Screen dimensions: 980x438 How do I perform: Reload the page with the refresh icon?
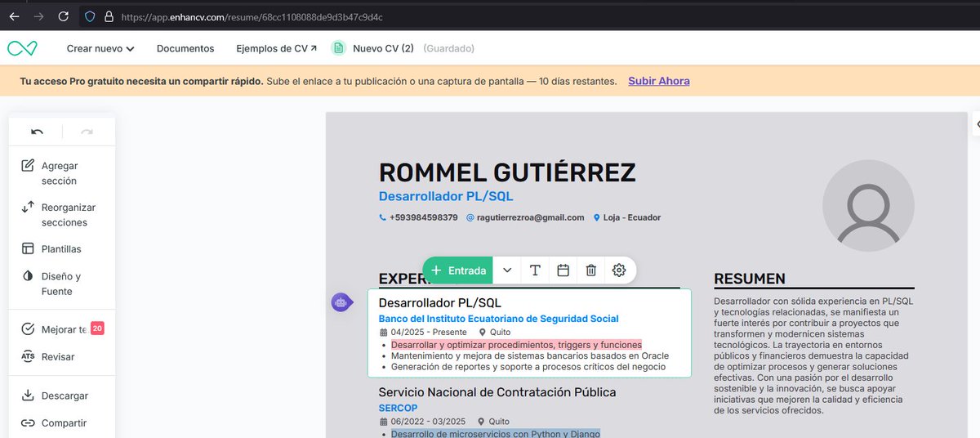(x=63, y=16)
